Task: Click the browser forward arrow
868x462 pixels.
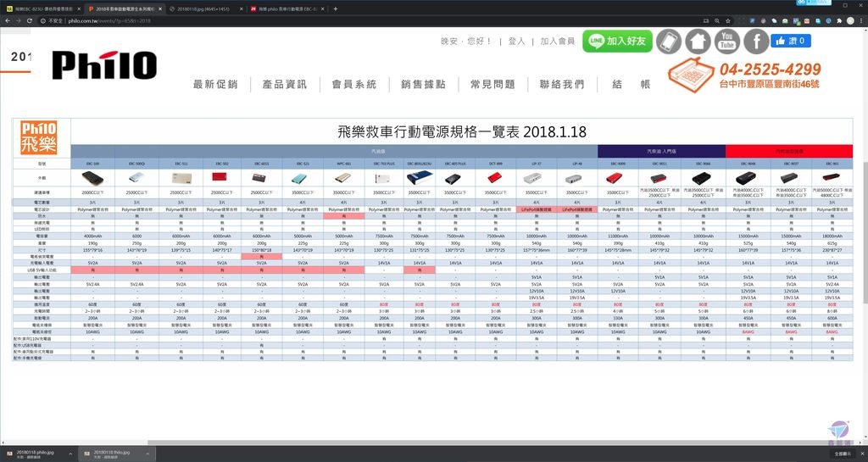Action: tap(19, 20)
